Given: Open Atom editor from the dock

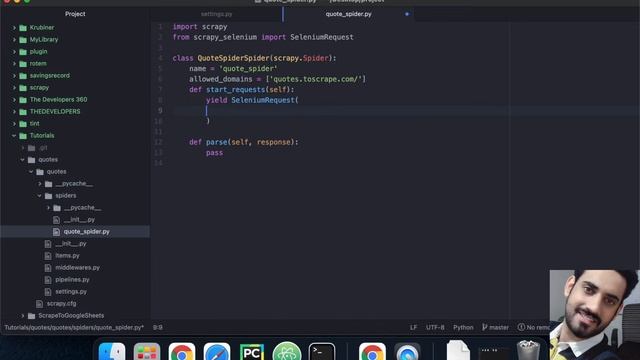Looking at the screenshot, I should point(287,351).
